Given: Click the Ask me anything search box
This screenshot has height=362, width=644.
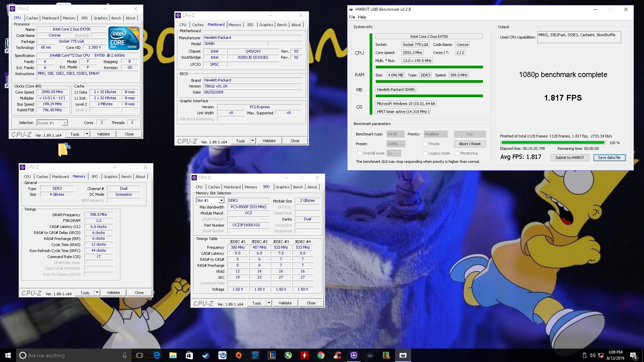Looking at the screenshot, I should coord(74,355).
